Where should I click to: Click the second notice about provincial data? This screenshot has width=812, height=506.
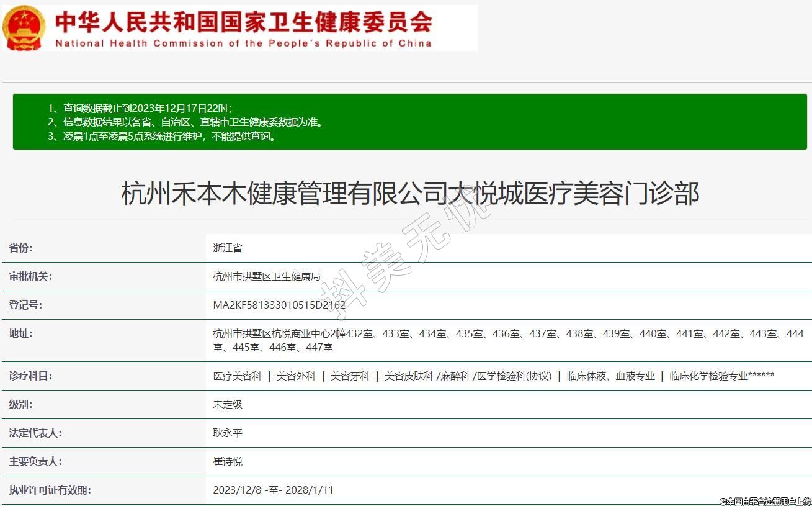coord(185,122)
